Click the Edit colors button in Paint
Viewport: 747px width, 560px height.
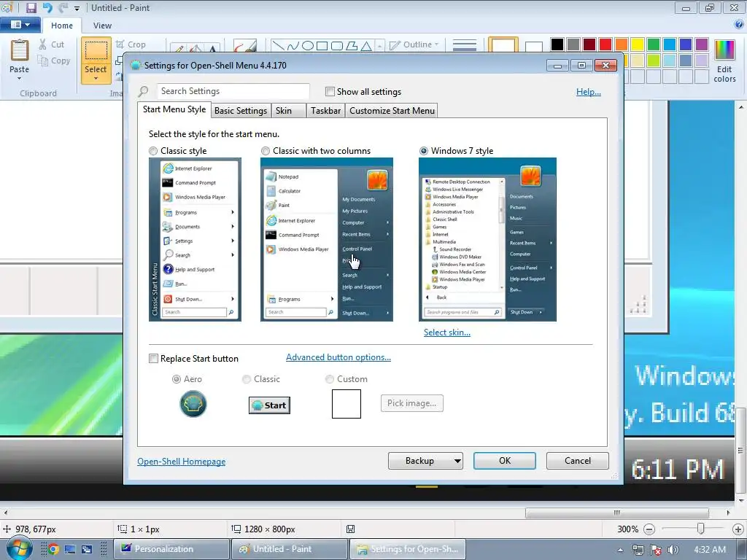724,61
